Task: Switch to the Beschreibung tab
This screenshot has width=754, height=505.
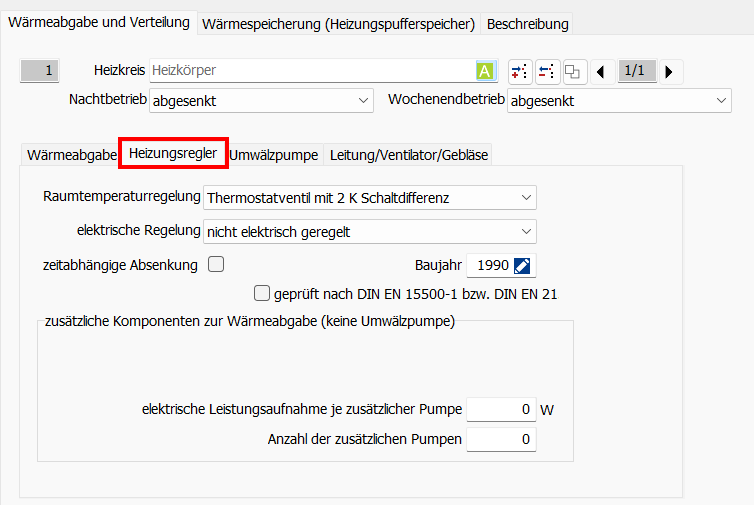Action: pyautogui.click(x=527, y=23)
